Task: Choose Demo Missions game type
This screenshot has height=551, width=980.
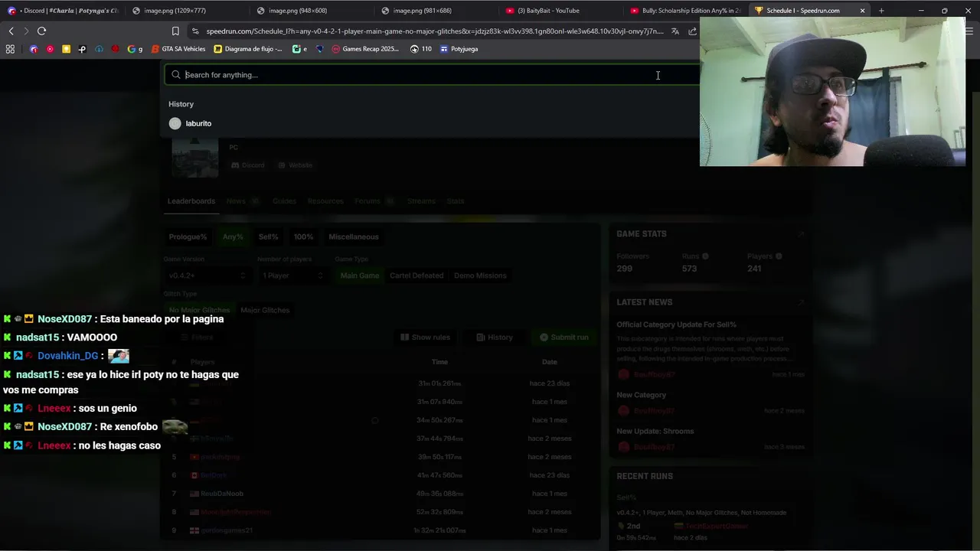Action: pos(480,275)
